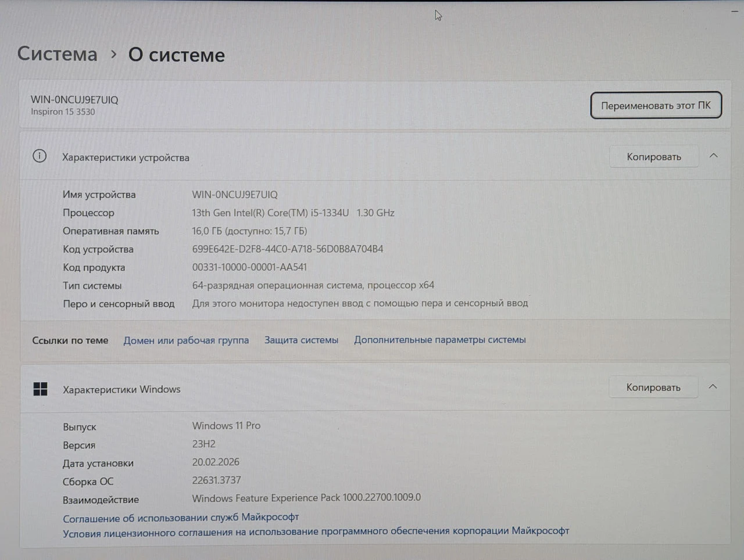Click the Код устройства label
Viewport: 744px width, 560px height.
click(98, 249)
